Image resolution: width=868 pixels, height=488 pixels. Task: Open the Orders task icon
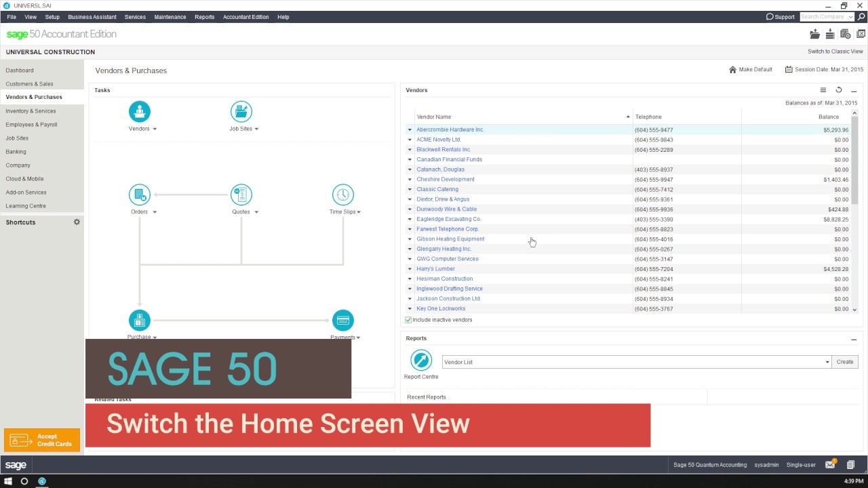(x=140, y=195)
